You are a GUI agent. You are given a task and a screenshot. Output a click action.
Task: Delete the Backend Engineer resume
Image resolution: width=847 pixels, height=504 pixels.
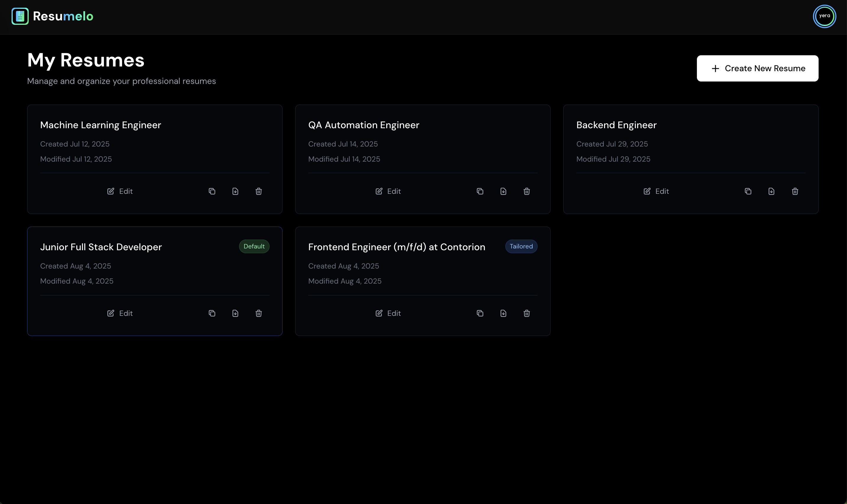point(795,191)
